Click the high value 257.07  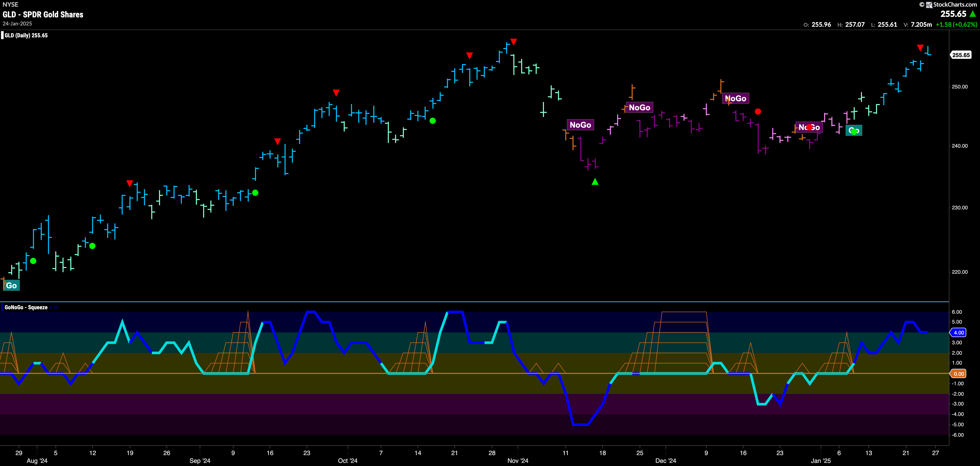pos(855,24)
